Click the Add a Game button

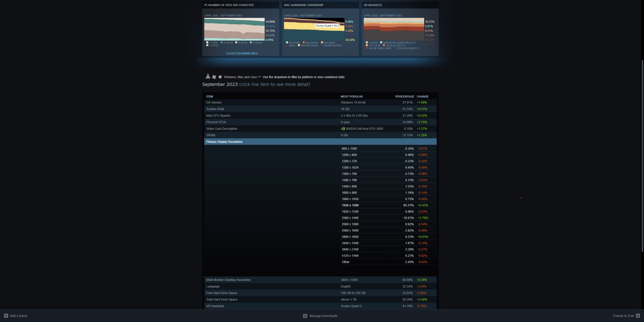[16, 316]
